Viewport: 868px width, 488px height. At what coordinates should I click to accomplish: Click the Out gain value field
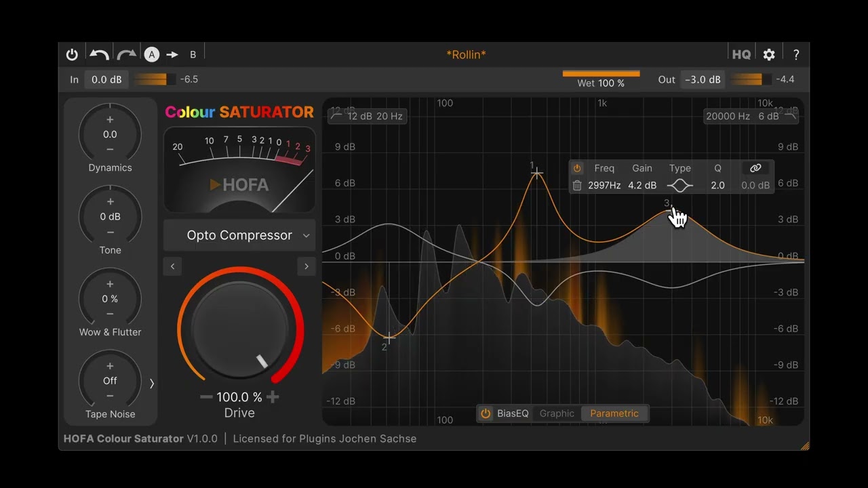click(703, 79)
